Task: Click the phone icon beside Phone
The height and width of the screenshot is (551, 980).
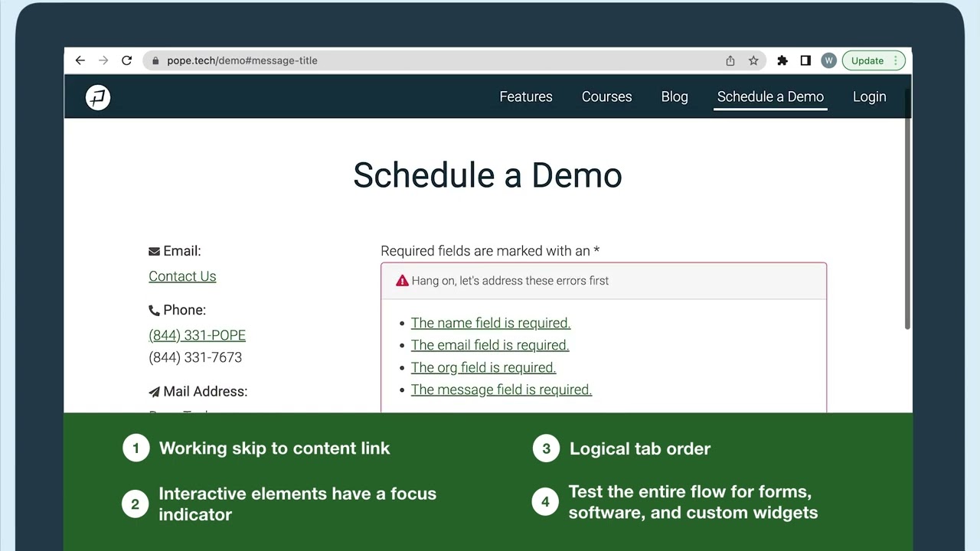Action: (154, 310)
